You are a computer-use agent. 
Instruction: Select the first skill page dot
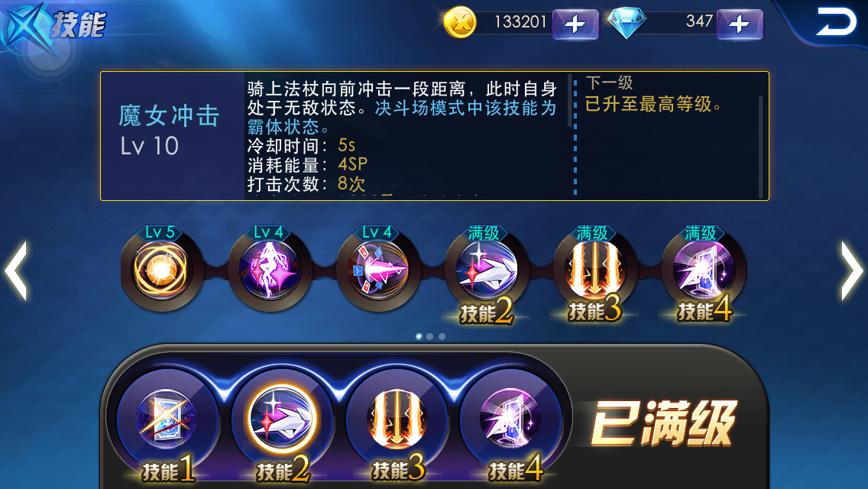pos(419,336)
